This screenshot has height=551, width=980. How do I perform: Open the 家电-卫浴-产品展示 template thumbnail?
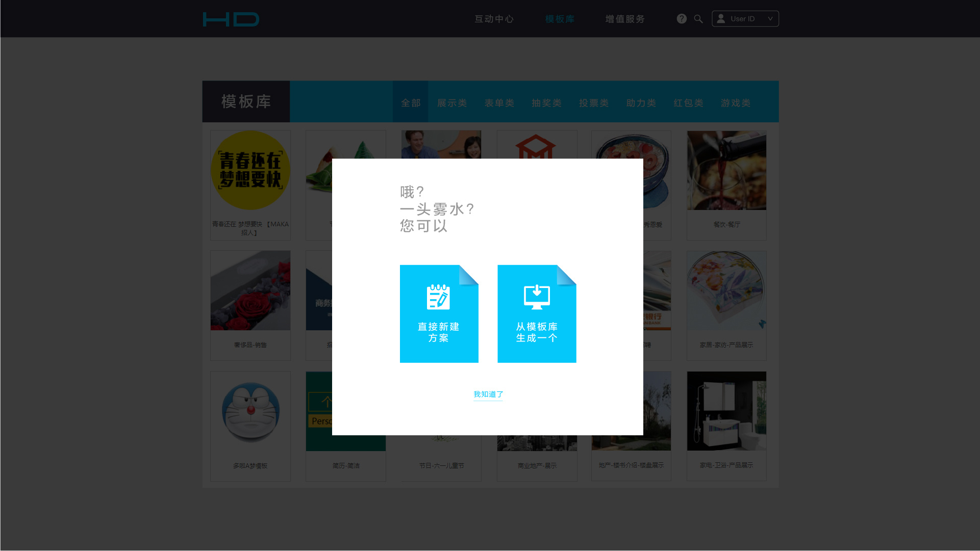pyautogui.click(x=726, y=411)
